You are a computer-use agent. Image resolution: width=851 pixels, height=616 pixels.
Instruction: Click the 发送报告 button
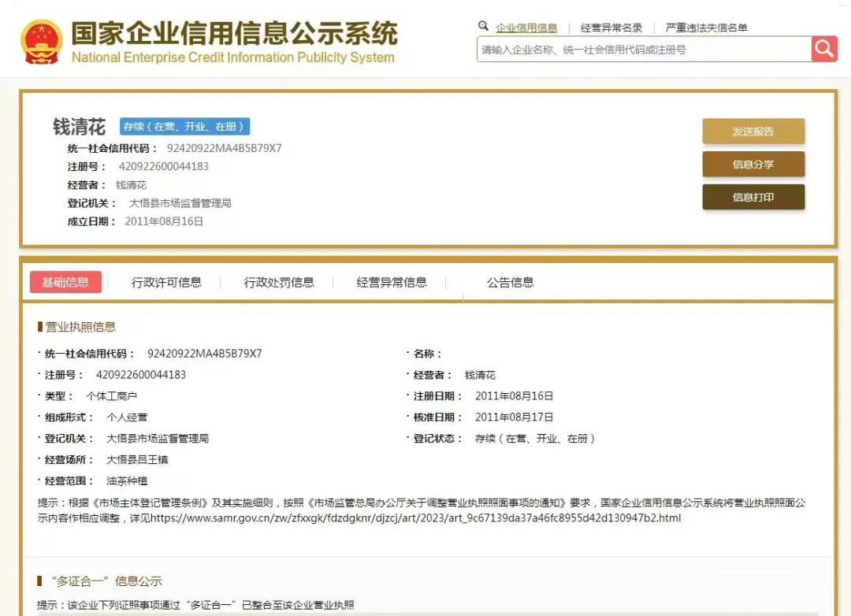753,132
